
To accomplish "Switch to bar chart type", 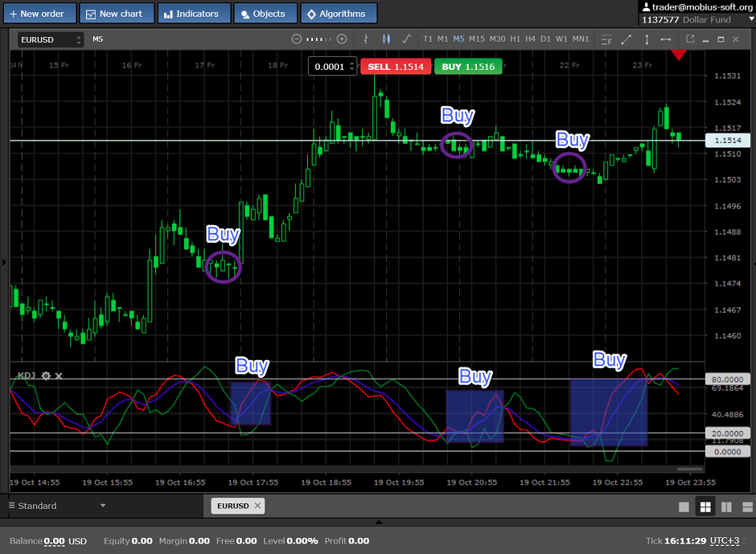I will [366, 39].
